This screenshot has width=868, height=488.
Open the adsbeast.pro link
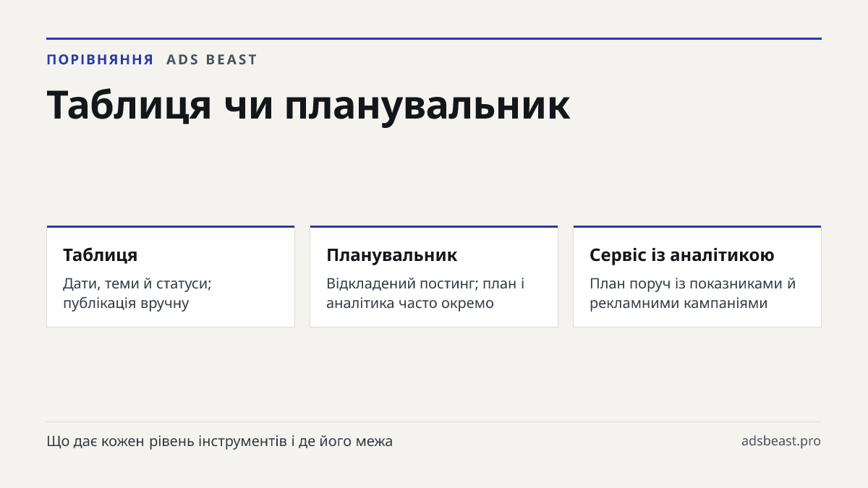click(x=781, y=441)
